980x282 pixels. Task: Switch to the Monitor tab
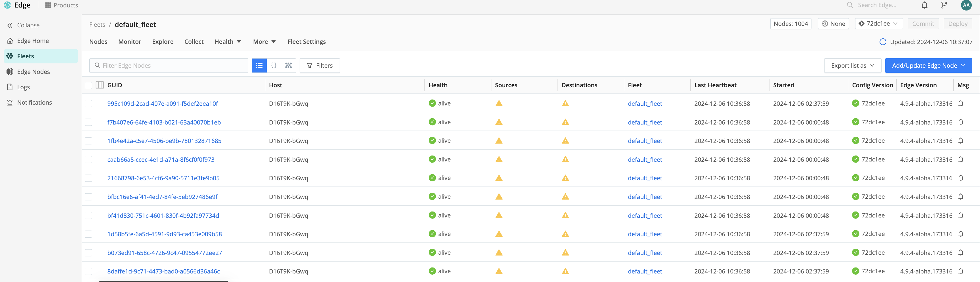tap(129, 42)
